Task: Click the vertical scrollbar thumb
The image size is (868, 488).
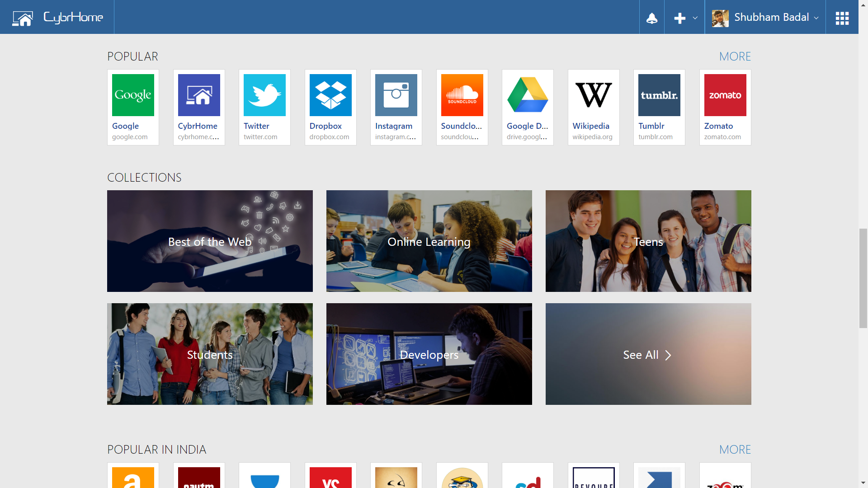Action: pos(863,278)
